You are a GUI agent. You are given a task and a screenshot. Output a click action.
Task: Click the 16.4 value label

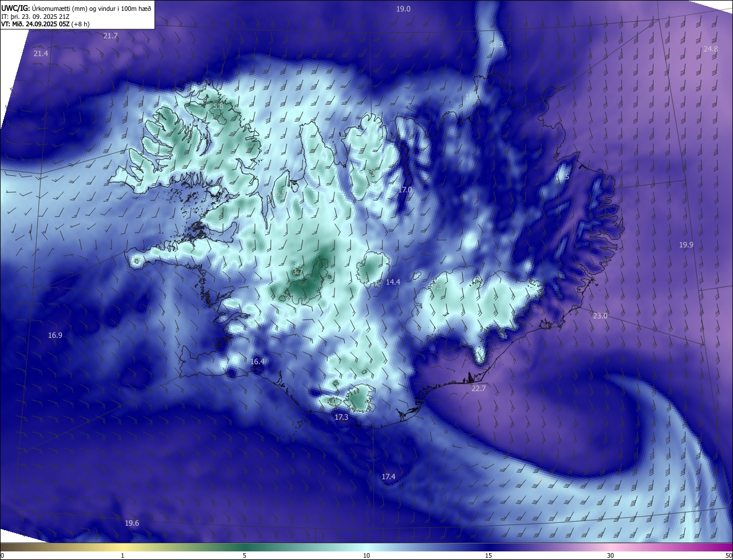[258, 362]
